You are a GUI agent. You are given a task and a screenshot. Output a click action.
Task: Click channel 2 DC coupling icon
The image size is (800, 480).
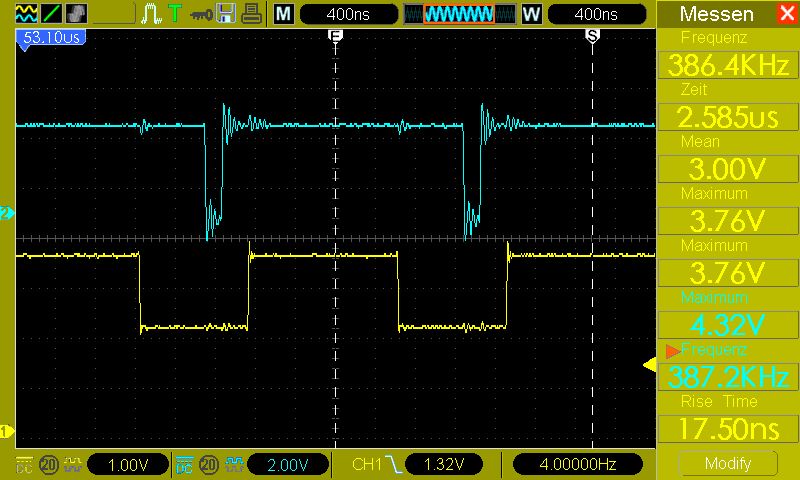[184, 465]
